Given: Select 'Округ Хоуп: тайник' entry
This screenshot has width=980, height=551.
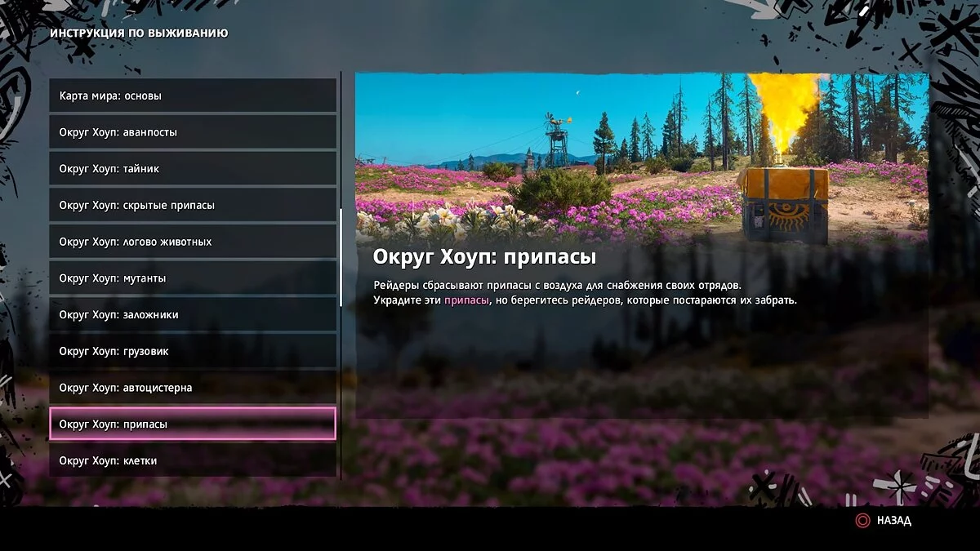Looking at the screenshot, I should tap(193, 169).
